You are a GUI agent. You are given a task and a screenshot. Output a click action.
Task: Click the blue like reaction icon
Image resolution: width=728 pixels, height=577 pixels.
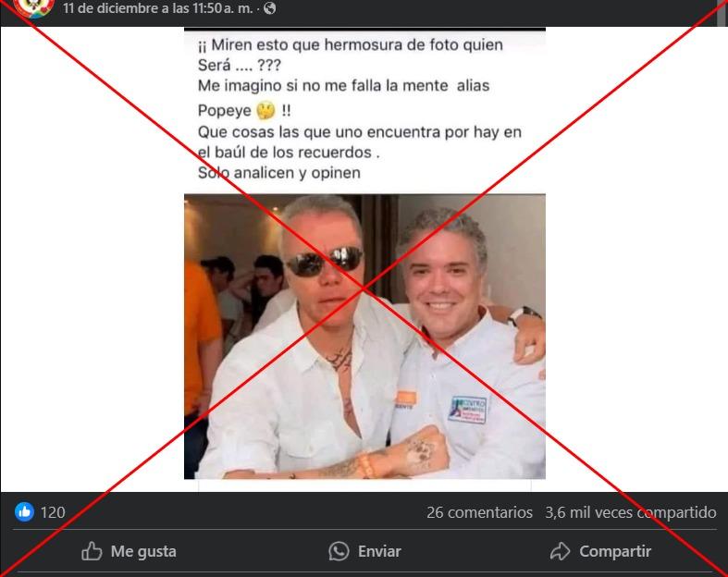[24, 512]
